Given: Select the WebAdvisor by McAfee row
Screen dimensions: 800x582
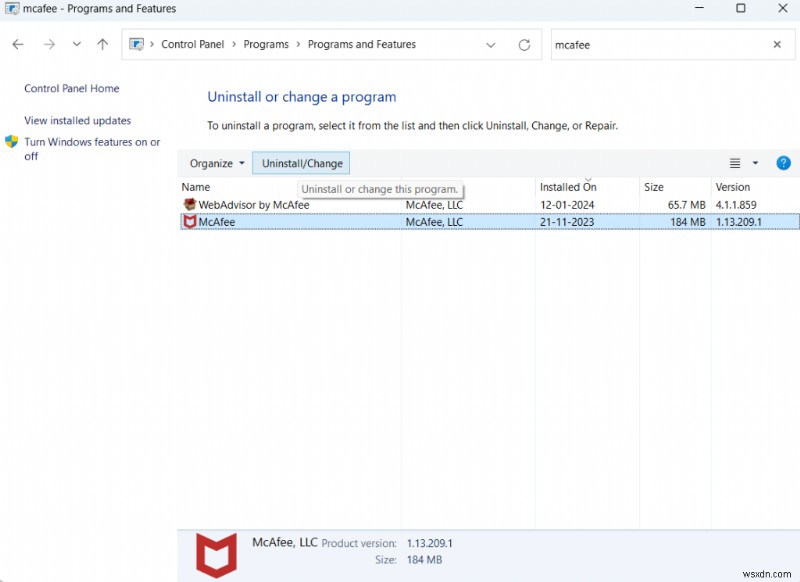Looking at the screenshot, I should pyautogui.click(x=490, y=205).
